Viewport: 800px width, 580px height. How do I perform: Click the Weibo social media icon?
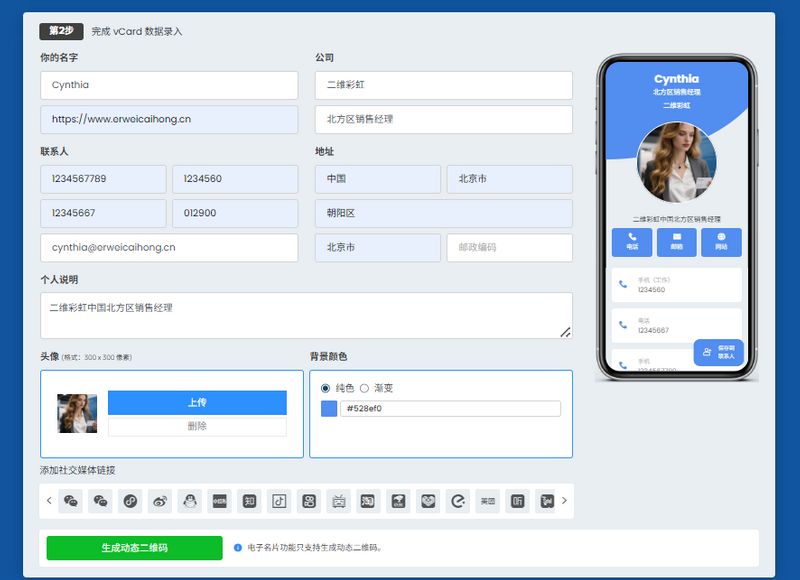(160, 501)
